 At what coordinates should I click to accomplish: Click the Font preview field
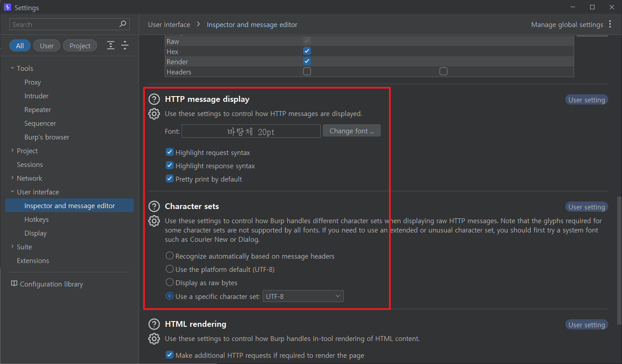coord(251,131)
